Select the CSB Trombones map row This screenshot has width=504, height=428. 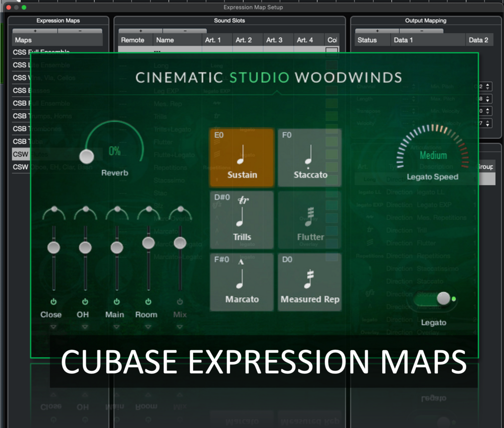pyautogui.click(x=57, y=128)
